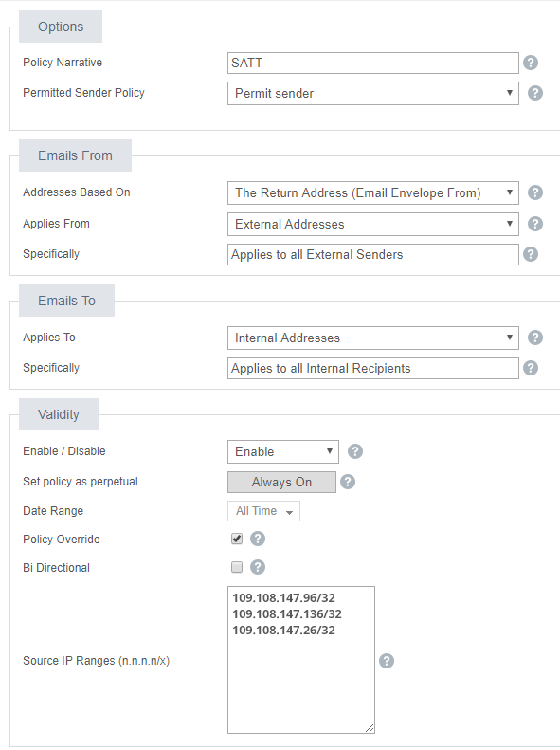Screen dimensions: 560x750
Task: Open help for Addresses Based On
Action: [535, 192]
